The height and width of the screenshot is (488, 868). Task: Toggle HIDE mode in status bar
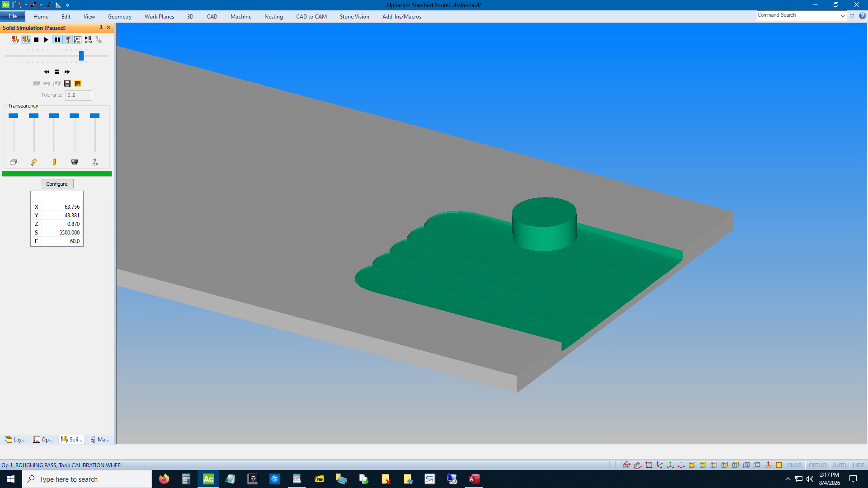[858, 465]
